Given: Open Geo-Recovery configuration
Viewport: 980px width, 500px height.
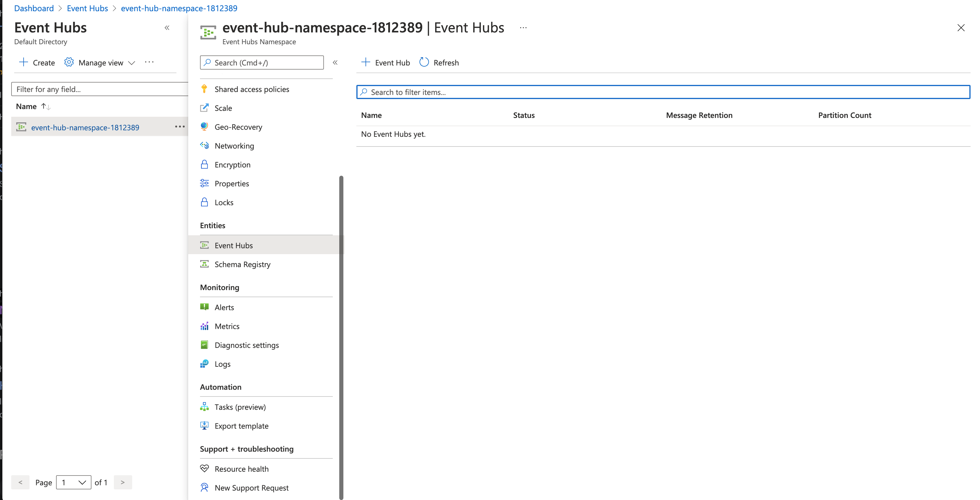Looking at the screenshot, I should (238, 126).
